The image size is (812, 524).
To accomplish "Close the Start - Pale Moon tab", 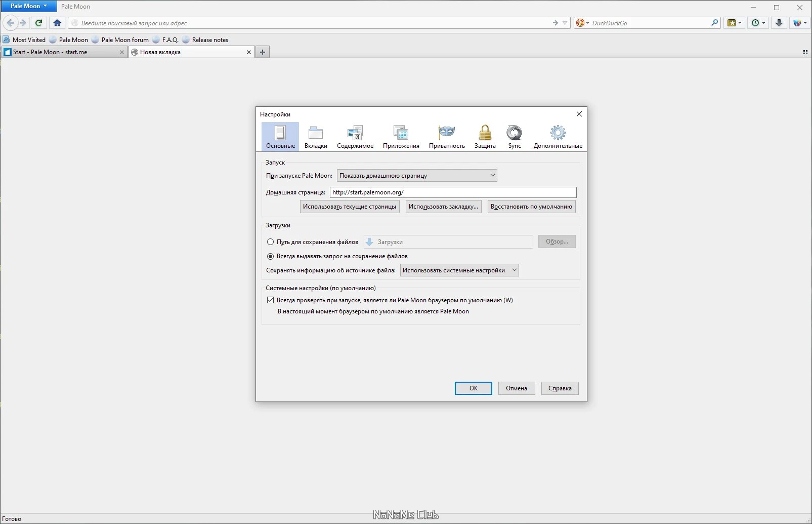I will (x=121, y=52).
